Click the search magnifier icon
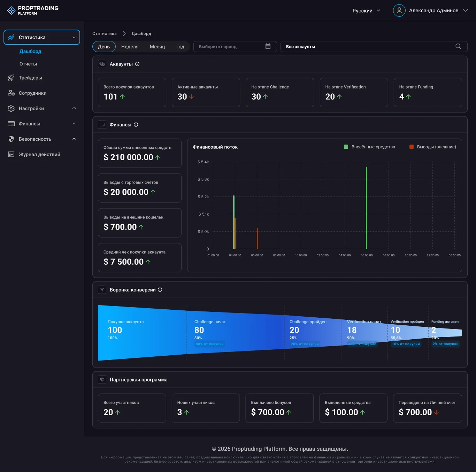The height and width of the screenshot is (472, 476). (458, 46)
